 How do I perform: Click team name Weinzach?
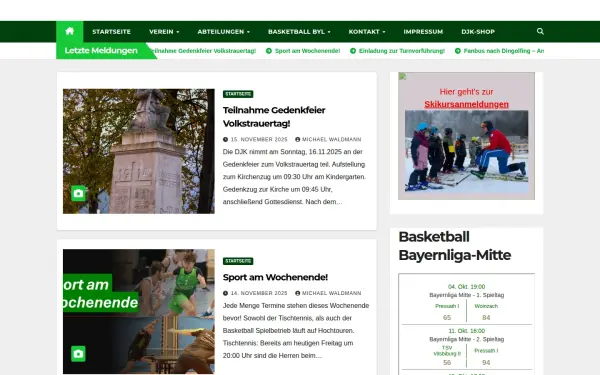[x=486, y=306]
